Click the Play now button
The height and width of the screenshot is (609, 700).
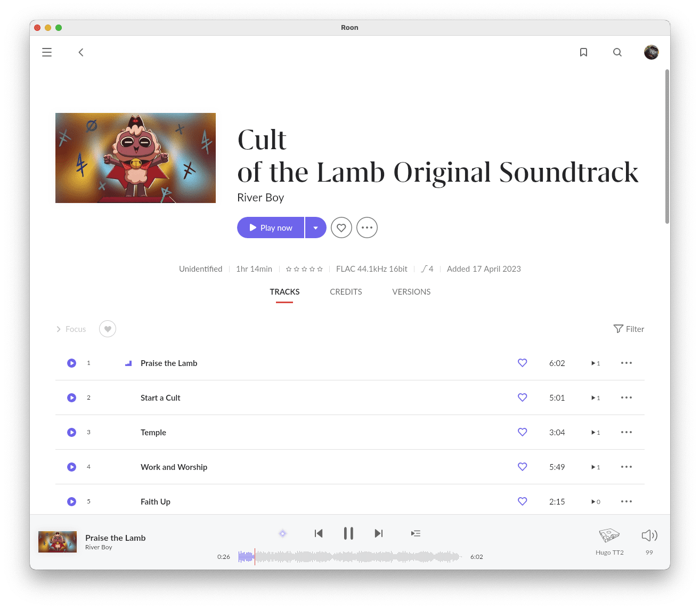[x=271, y=228]
